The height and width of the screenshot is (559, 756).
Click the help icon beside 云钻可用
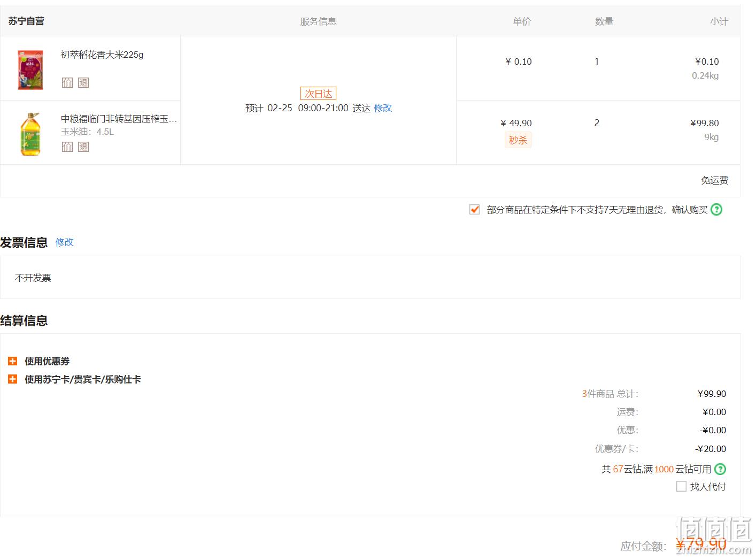tap(720, 469)
